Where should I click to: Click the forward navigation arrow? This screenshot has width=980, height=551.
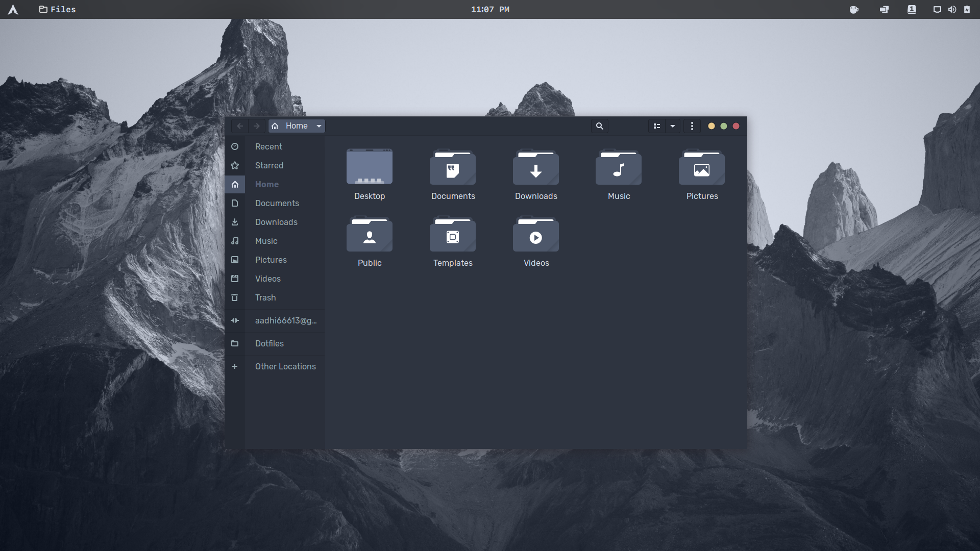coord(257,126)
